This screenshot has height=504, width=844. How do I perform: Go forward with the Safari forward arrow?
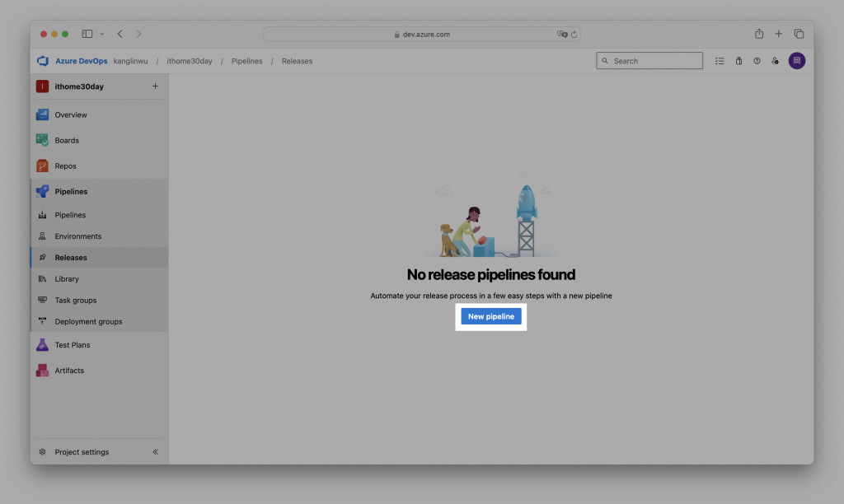point(138,34)
